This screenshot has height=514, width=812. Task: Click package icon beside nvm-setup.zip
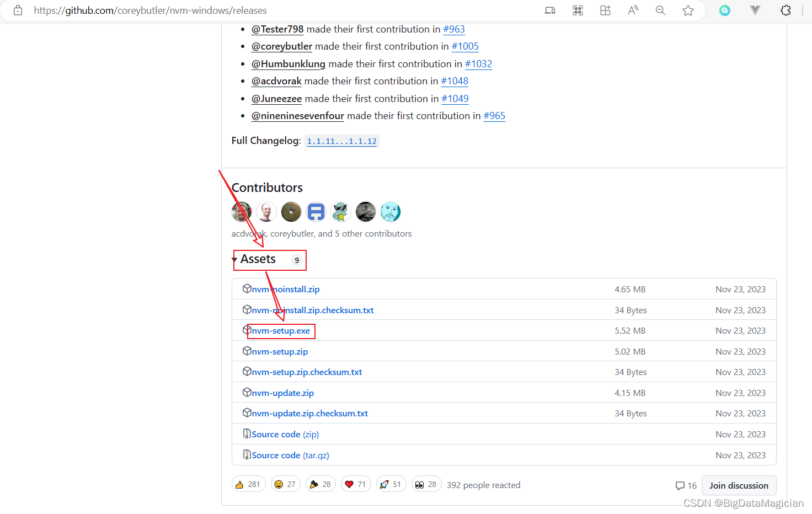pos(247,351)
